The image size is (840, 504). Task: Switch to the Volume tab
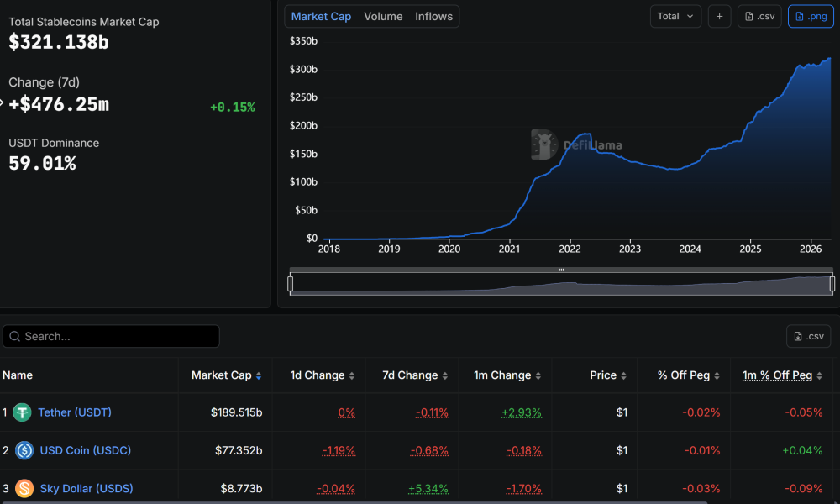point(383,17)
